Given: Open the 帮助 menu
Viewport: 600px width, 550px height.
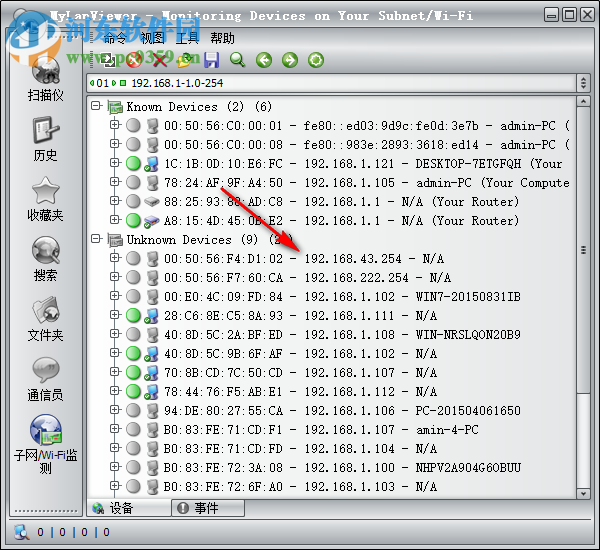Looking at the screenshot, I should coord(222,38).
